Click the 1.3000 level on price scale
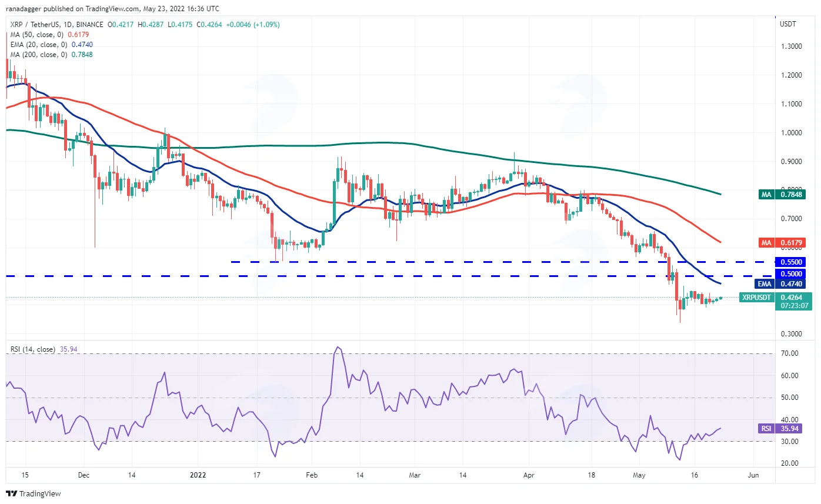821x504 pixels. click(791, 46)
